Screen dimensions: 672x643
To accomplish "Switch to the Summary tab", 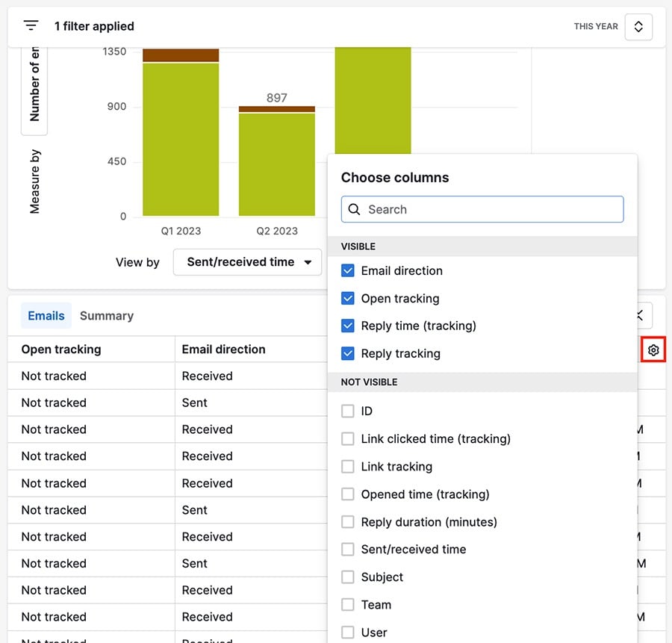I will 106,315.
